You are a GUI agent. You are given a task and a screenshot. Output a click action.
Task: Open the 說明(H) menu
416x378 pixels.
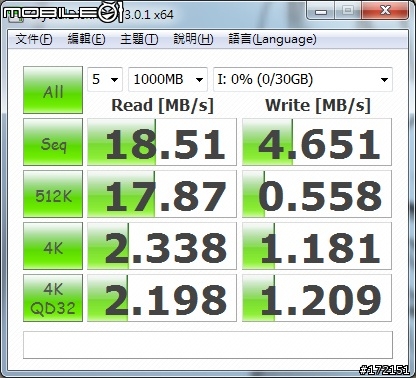pos(193,39)
